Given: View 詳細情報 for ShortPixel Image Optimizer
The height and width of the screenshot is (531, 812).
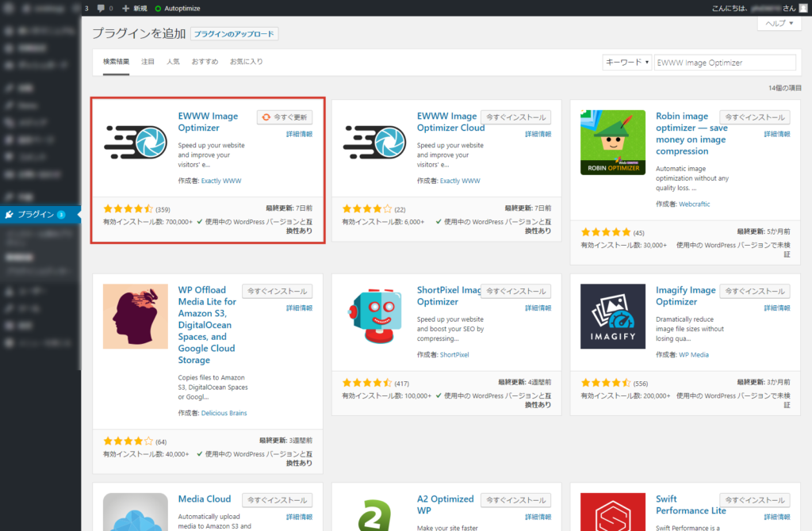Looking at the screenshot, I should pos(538,308).
